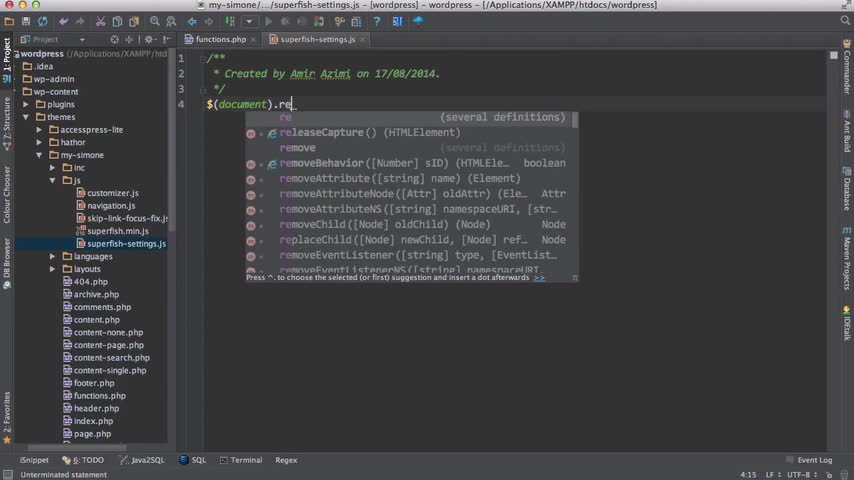Close the functions.php tab
This screenshot has height=480, width=854.
pyautogui.click(x=253, y=39)
